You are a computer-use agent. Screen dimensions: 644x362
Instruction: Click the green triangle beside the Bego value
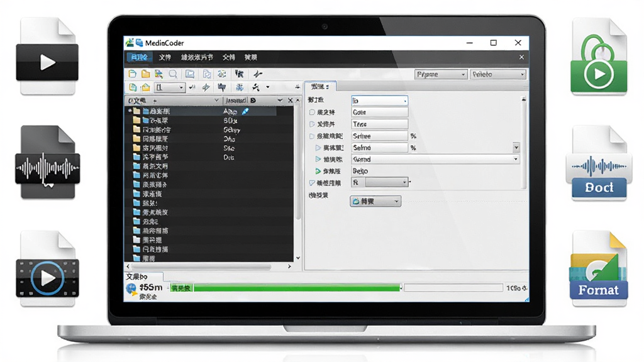[318, 171]
